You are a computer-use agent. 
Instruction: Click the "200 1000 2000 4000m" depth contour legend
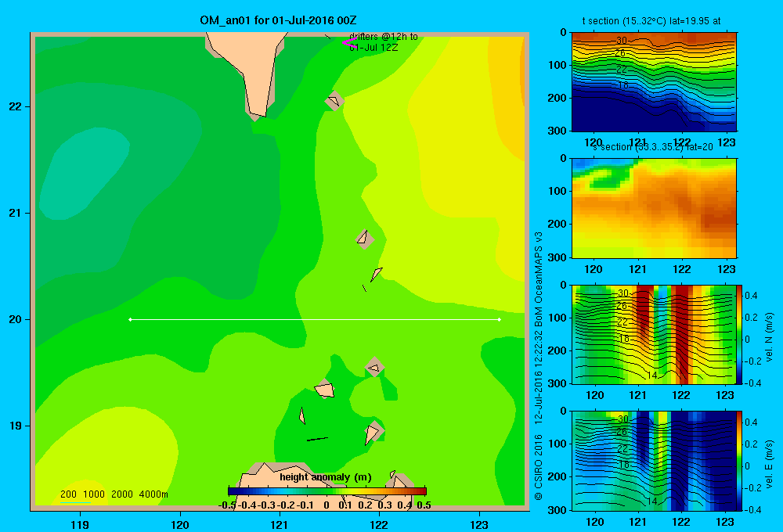pos(114,494)
